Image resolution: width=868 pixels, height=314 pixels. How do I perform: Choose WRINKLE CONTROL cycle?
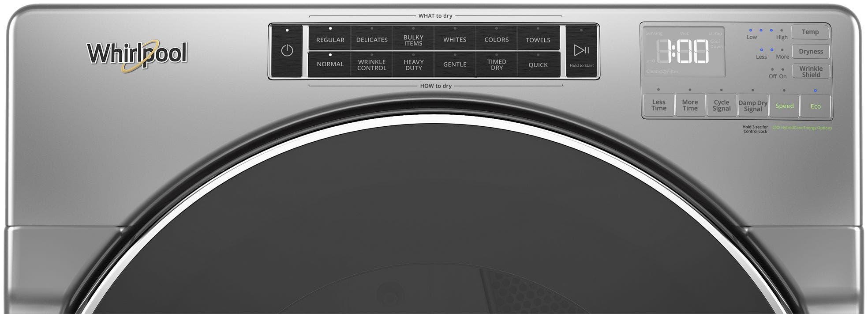(372, 64)
